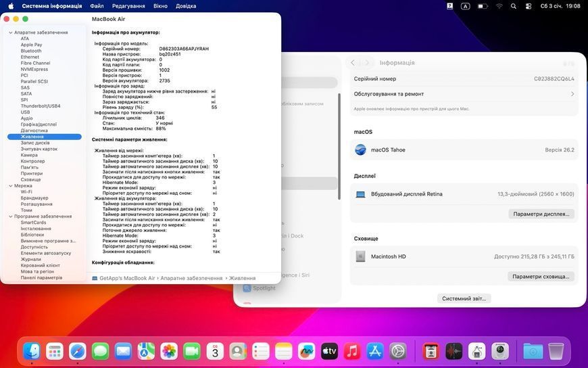Click battery status icon in menu bar
Image resolution: width=588 pixels, height=368 pixels.
483,6
